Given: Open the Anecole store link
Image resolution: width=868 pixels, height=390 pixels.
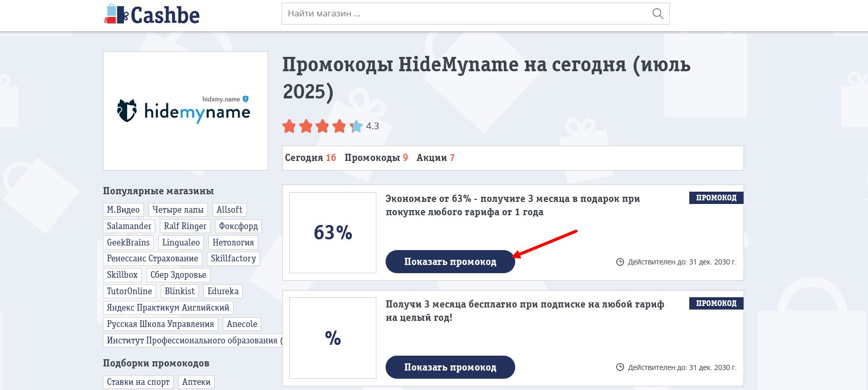Looking at the screenshot, I should [x=242, y=324].
